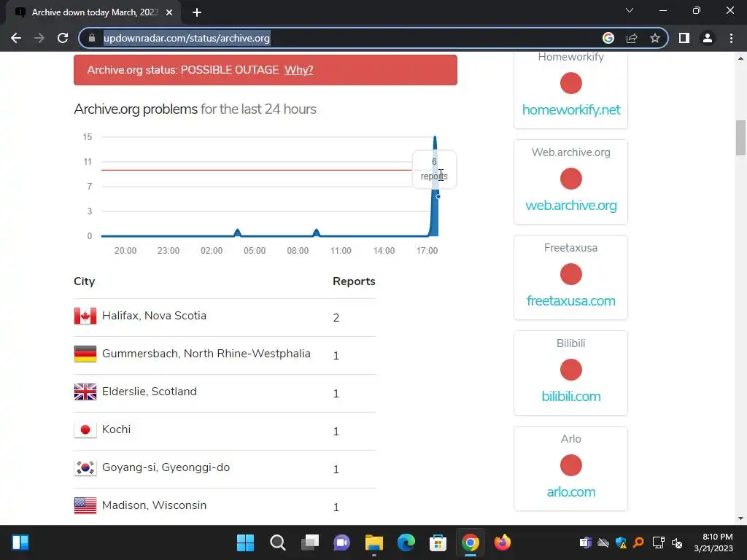Viewport: 747px width, 560px height.
Task: Open the Why? outage explanation link
Action: 298,70
